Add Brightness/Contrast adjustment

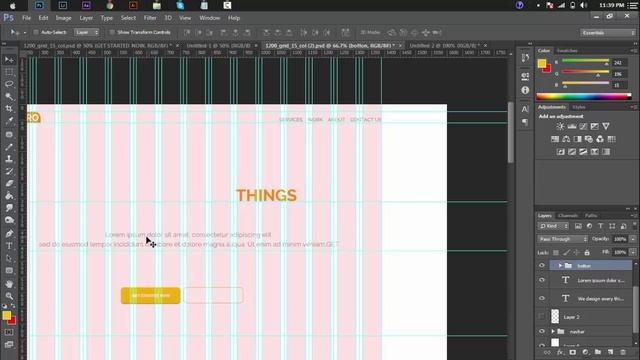[x=560, y=127]
